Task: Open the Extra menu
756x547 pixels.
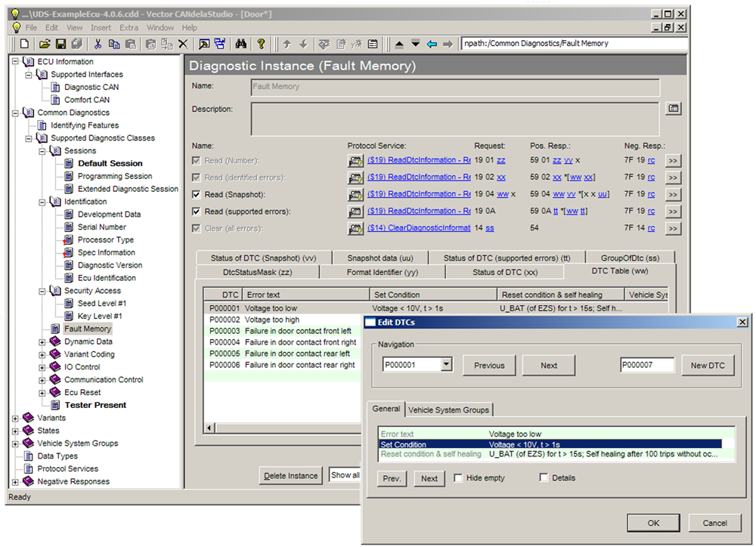Action: [129, 28]
